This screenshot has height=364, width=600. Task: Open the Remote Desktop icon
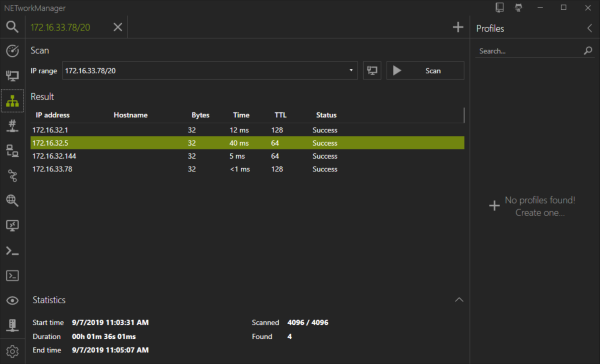(x=12, y=225)
